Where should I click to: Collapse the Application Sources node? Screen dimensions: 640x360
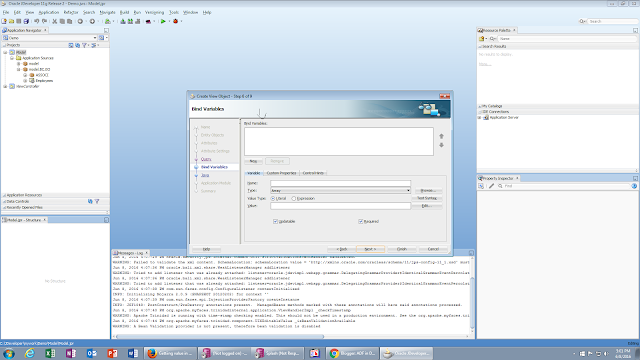click(x=12, y=58)
